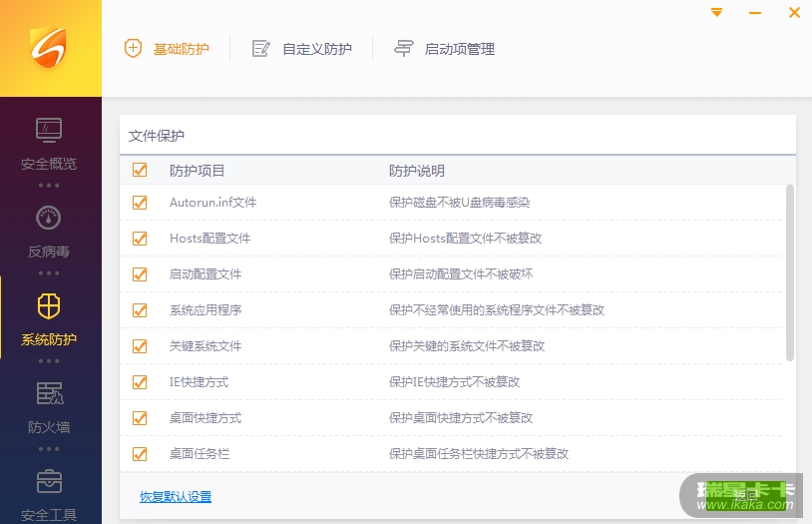Click 恢复默认设置 link
The height and width of the screenshot is (524, 812).
point(176,496)
